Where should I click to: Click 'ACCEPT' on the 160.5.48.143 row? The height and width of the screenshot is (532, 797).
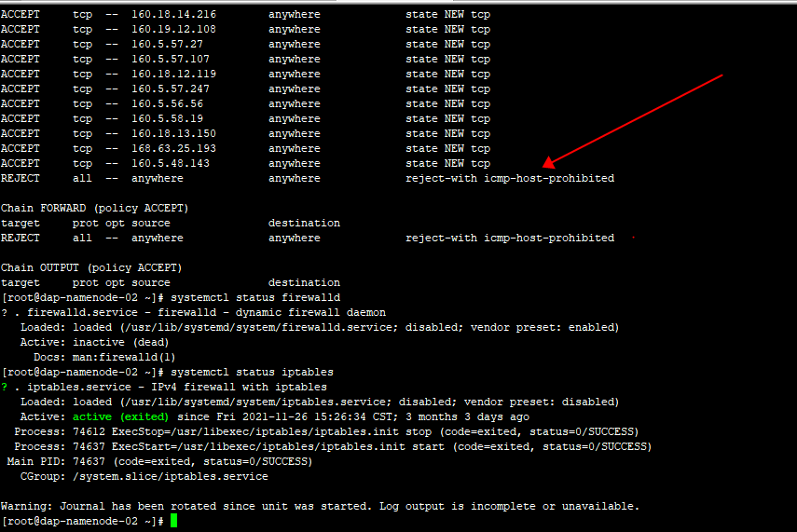click(21, 163)
